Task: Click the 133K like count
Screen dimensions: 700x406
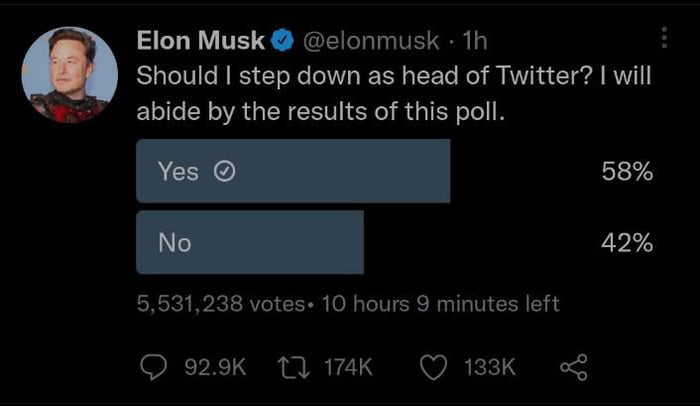Action: [490, 368]
